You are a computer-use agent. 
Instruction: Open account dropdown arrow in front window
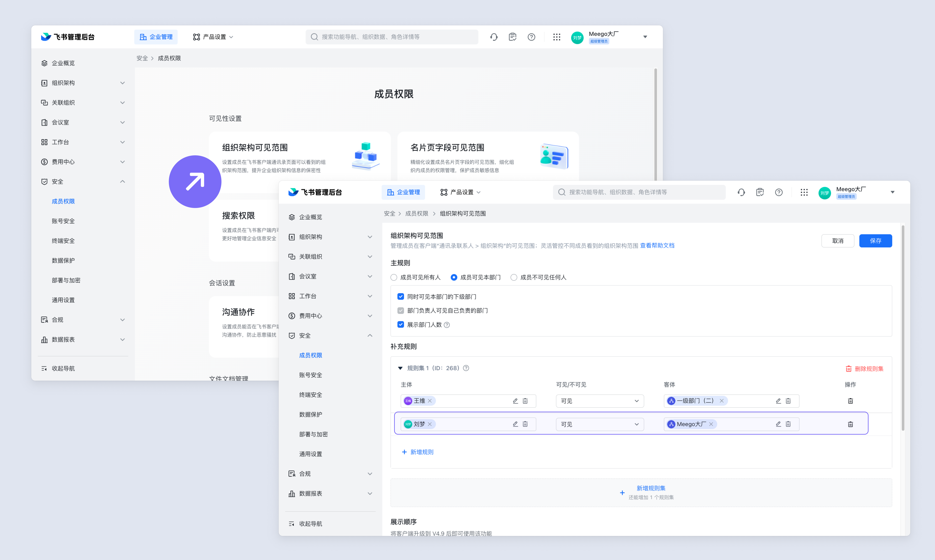point(893,192)
